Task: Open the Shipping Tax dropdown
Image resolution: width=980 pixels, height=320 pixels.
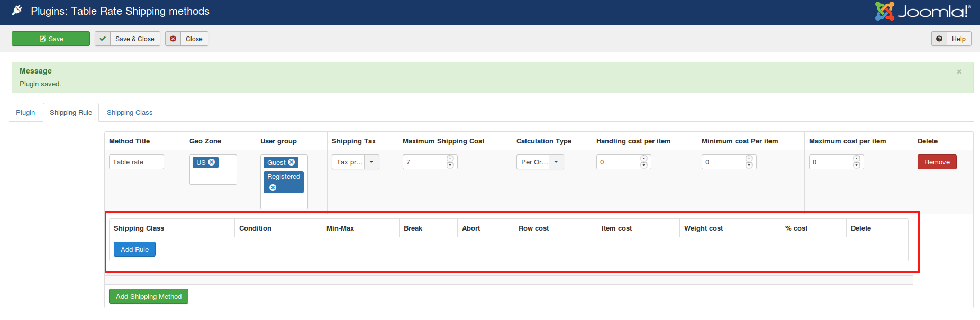Action: click(371, 162)
